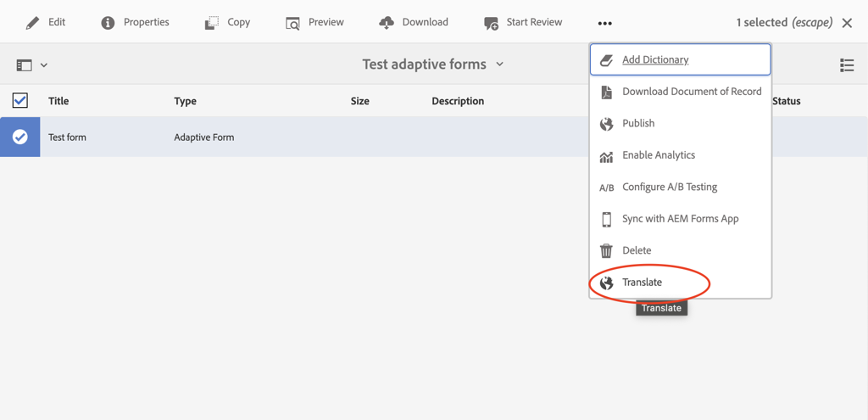
Task: Click the Preview magnifier icon
Action: pyautogui.click(x=292, y=23)
